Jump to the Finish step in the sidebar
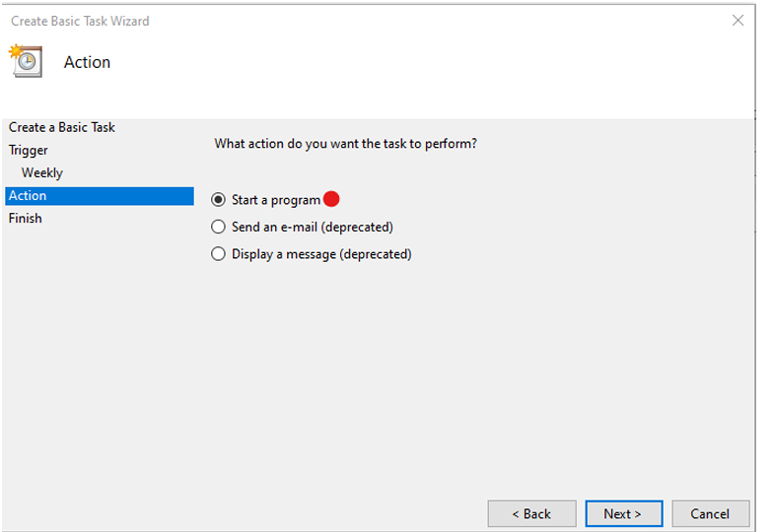 coord(25,218)
